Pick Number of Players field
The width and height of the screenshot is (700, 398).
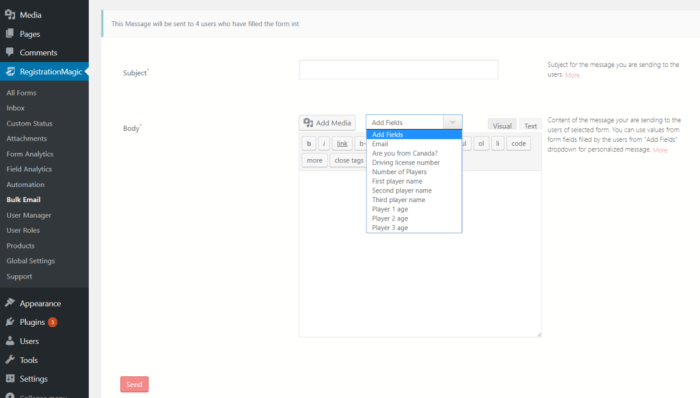(x=414, y=172)
